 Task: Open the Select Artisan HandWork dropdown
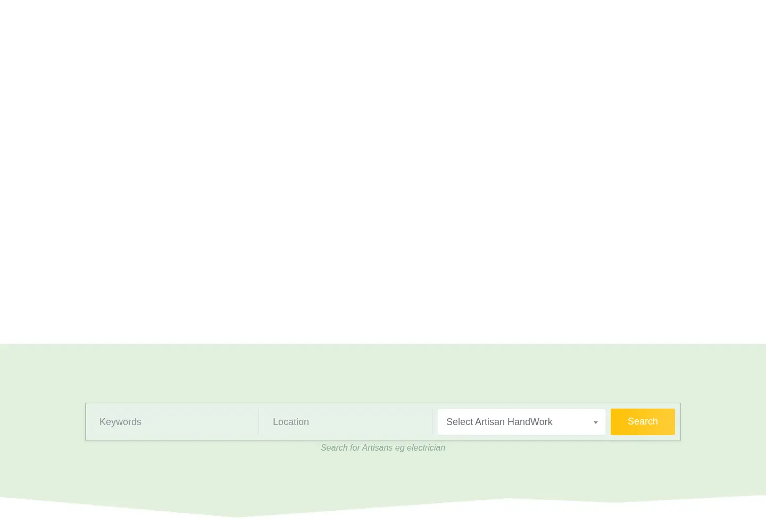(521, 422)
